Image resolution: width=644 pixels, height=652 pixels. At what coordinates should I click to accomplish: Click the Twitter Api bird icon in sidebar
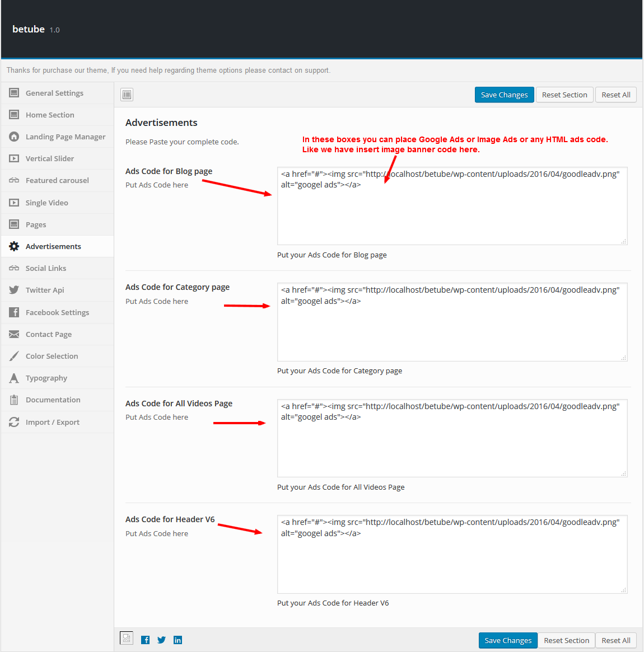pos(13,290)
